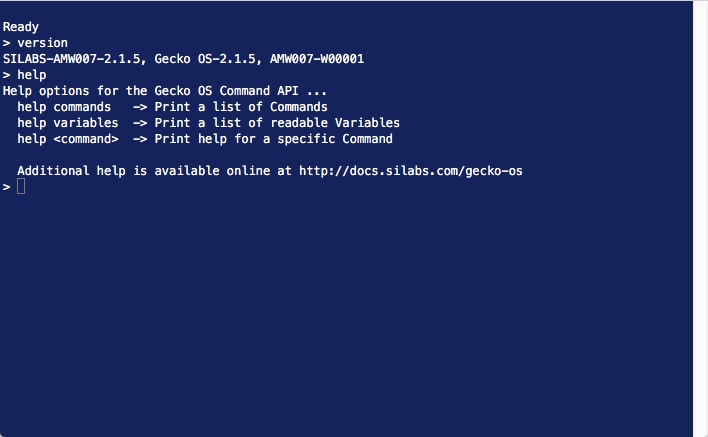Image resolution: width=708 pixels, height=437 pixels.
Task: Click the 'Ready' status text
Action: (21, 27)
